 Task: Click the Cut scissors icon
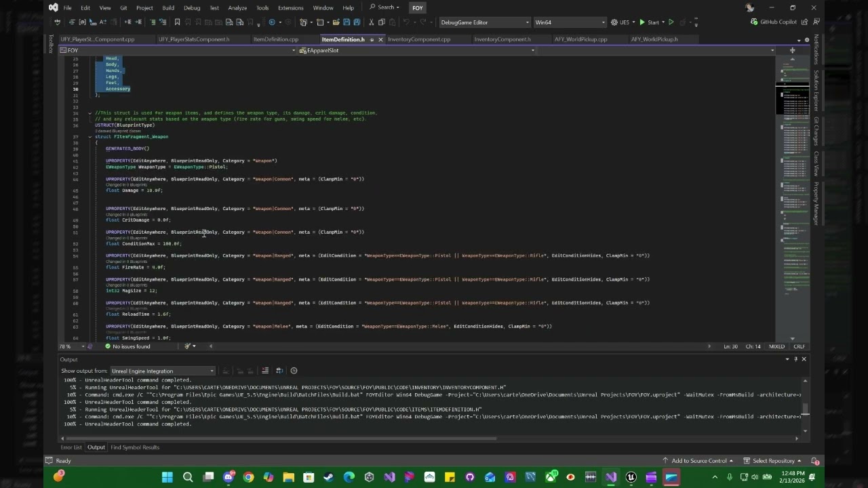371,22
